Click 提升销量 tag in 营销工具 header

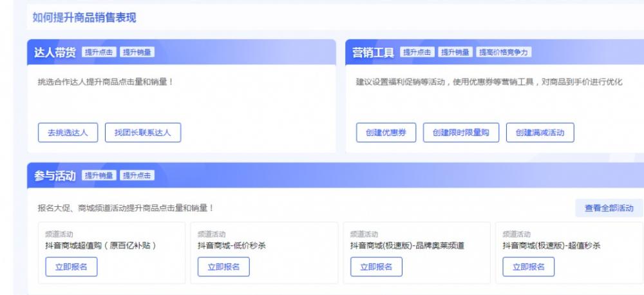[455, 52]
